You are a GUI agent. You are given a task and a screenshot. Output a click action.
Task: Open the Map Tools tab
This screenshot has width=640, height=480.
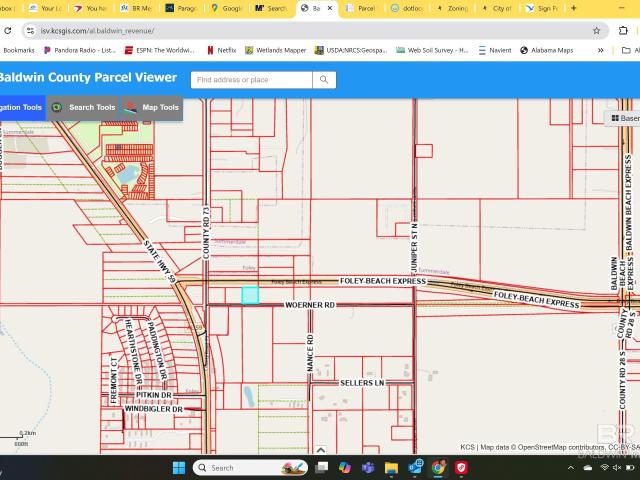coord(153,108)
